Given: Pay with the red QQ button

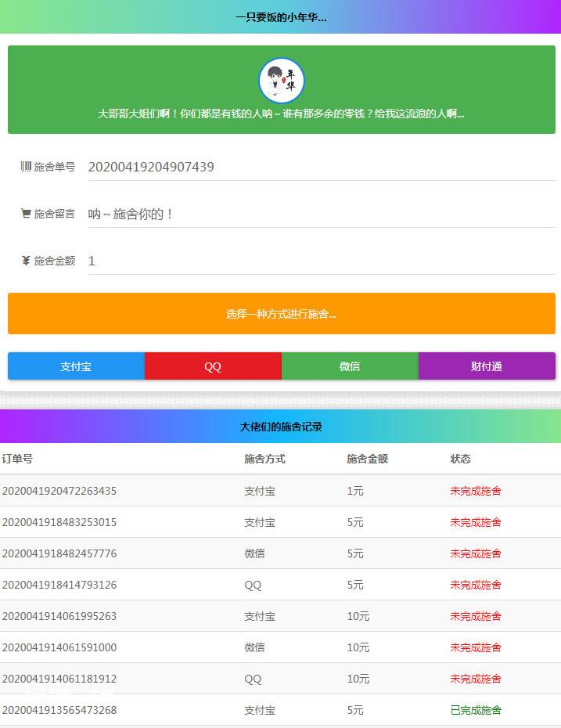Looking at the screenshot, I should 213,366.
